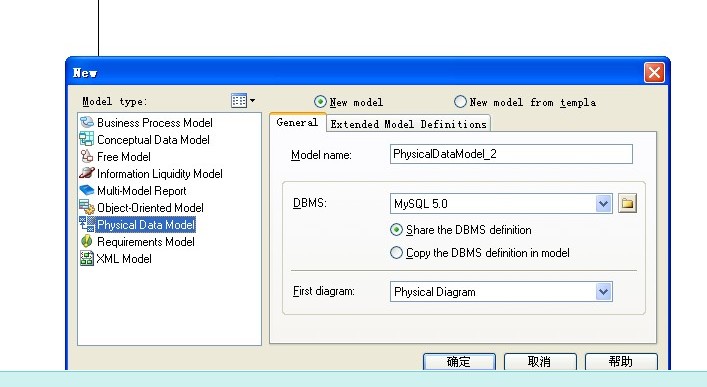Viewport: 707px width, 387px height.
Task: Select Business Process Model text
Action: pyautogui.click(x=155, y=123)
